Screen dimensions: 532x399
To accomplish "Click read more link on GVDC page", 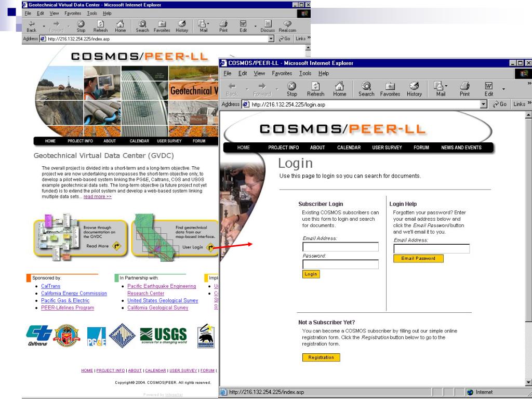I will tap(97, 196).
